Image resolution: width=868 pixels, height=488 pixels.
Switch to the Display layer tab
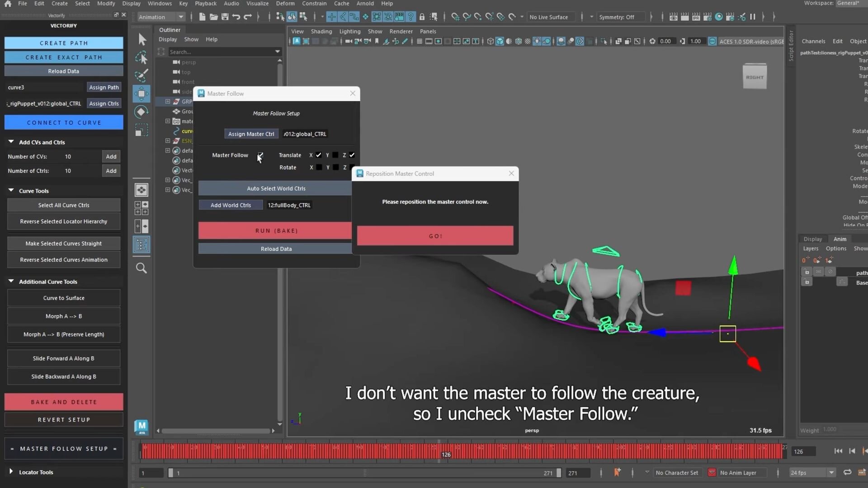[x=812, y=239]
